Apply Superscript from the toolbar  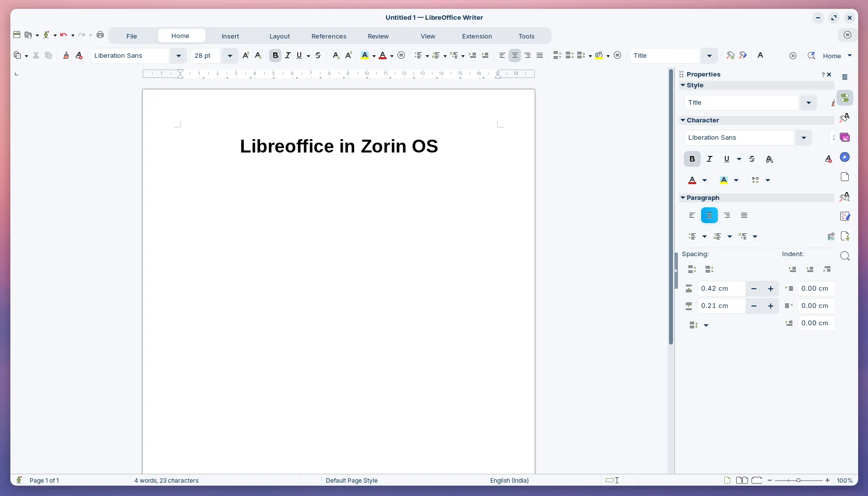pos(348,55)
